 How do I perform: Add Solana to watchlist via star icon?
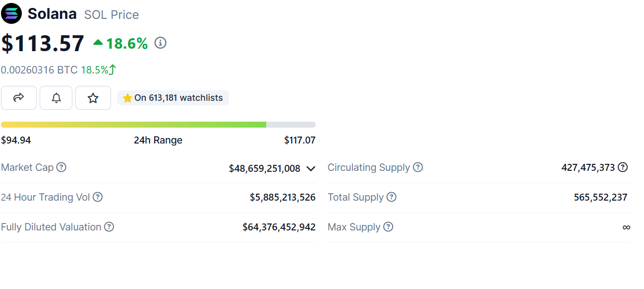pyautogui.click(x=93, y=98)
